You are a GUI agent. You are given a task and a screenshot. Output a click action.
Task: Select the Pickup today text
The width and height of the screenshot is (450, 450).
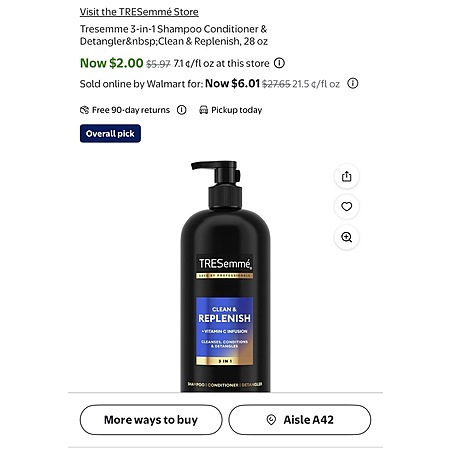tap(237, 110)
